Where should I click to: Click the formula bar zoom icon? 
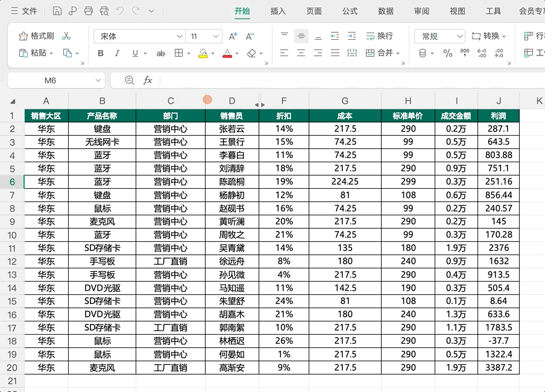(x=129, y=80)
